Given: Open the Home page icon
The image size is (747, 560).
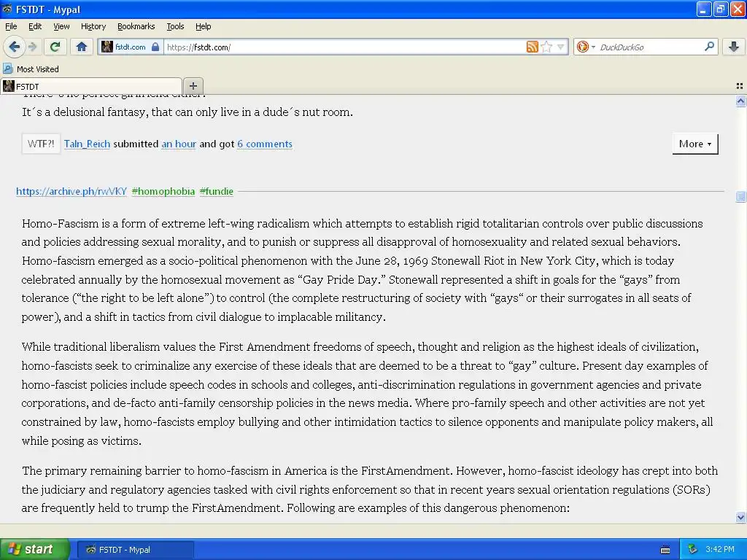Looking at the screenshot, I should 82,47.
